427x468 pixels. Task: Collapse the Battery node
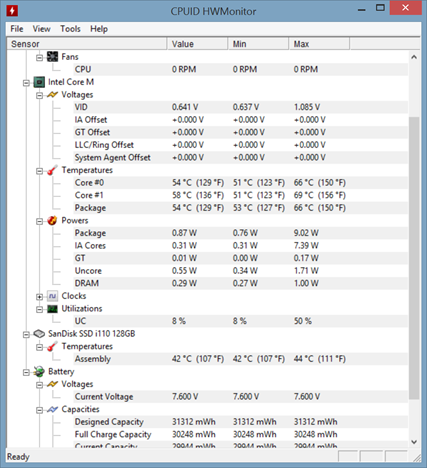[x=26, y=373]
